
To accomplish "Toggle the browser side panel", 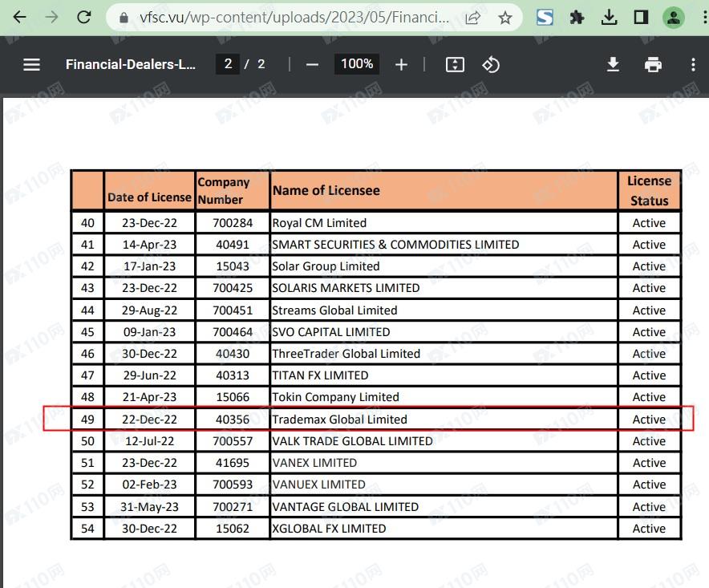I will click(641, 17).
